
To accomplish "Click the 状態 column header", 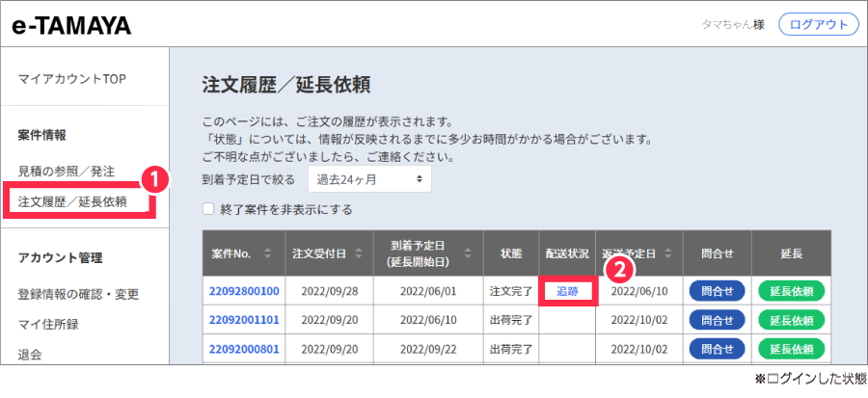I will (511, 253).
